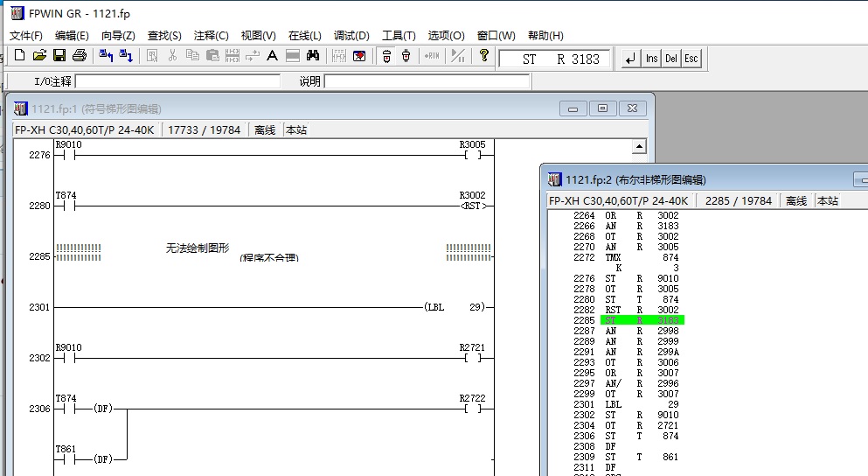
Task: Click the bold letter A text icon
Action: click(272, 56)
